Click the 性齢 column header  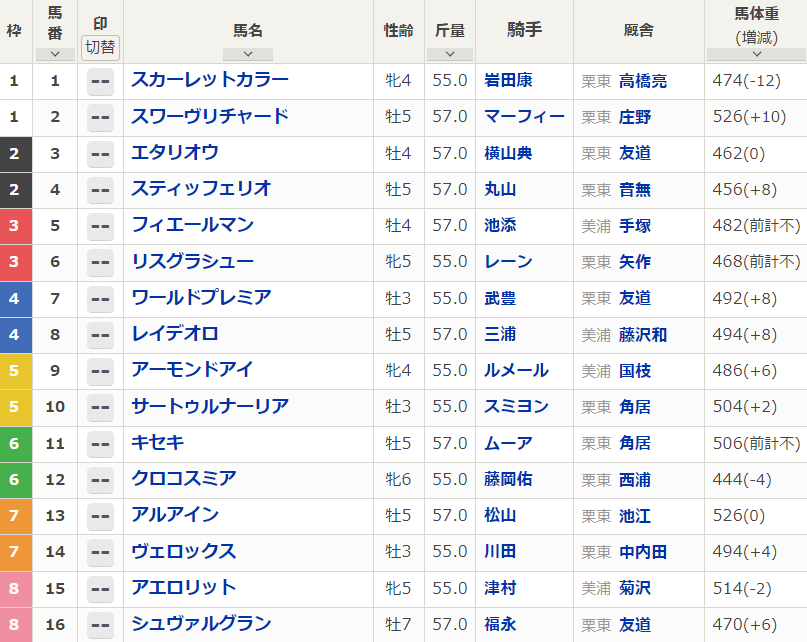coord(398,30)
